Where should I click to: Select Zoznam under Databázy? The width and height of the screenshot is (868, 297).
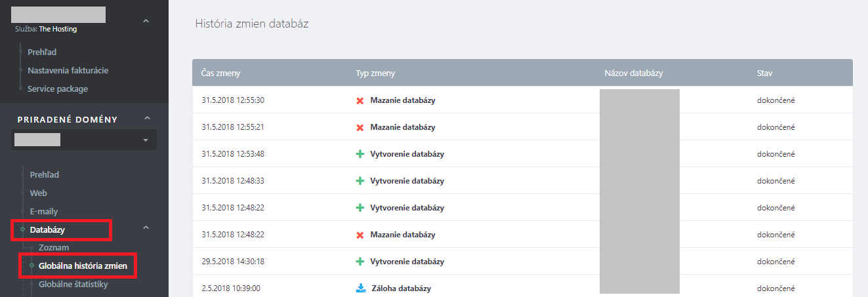click(54, 248)
